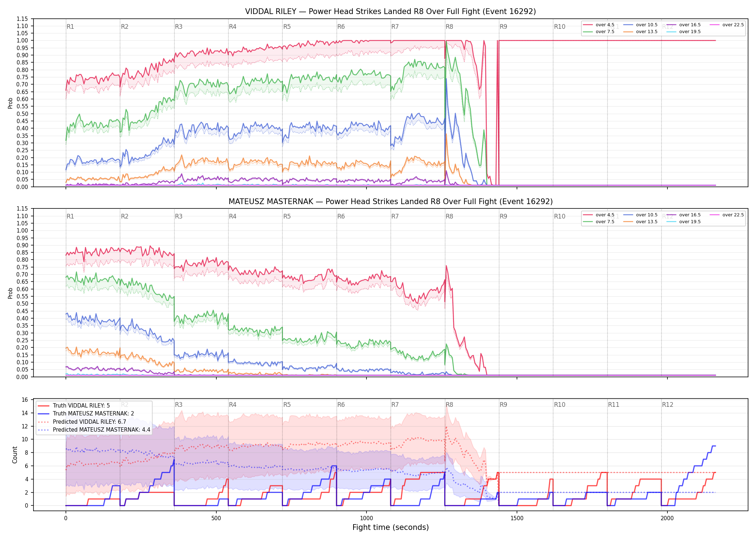Click the 'Fight time (seconds)' axis label
The image size is (756, 540).
(x=391, y=527)
